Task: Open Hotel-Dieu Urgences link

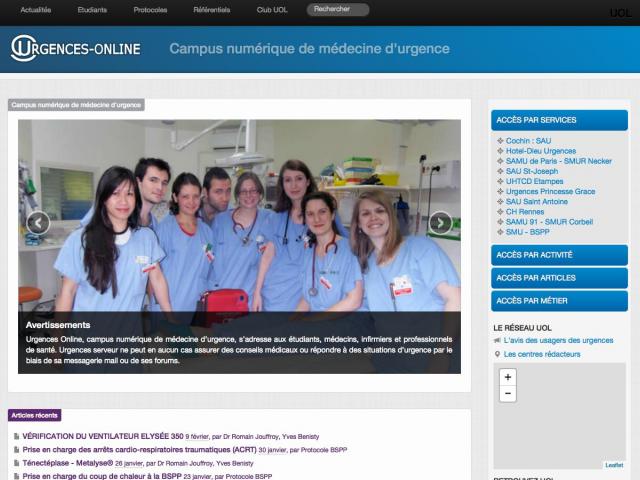Action: [541, 151]
